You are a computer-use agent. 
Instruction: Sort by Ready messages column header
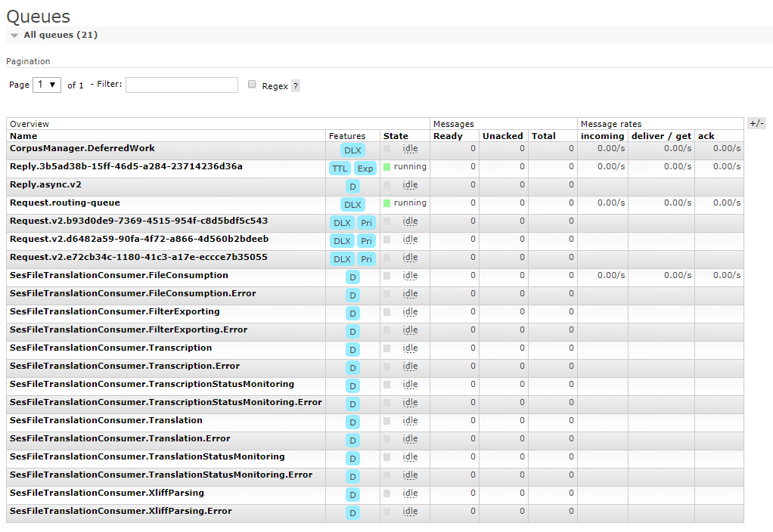[x=448, y=136]
